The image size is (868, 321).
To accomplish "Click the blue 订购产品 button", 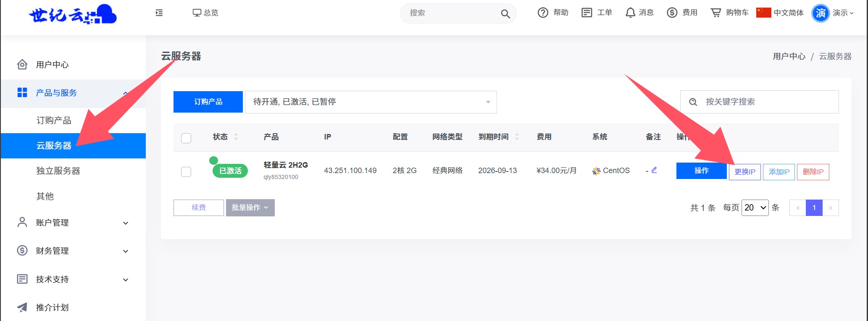I will 208,102.
